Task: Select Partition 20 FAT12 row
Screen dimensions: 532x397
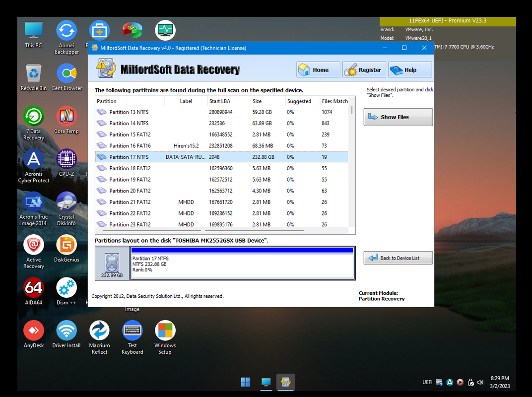Action: (222, 191)
